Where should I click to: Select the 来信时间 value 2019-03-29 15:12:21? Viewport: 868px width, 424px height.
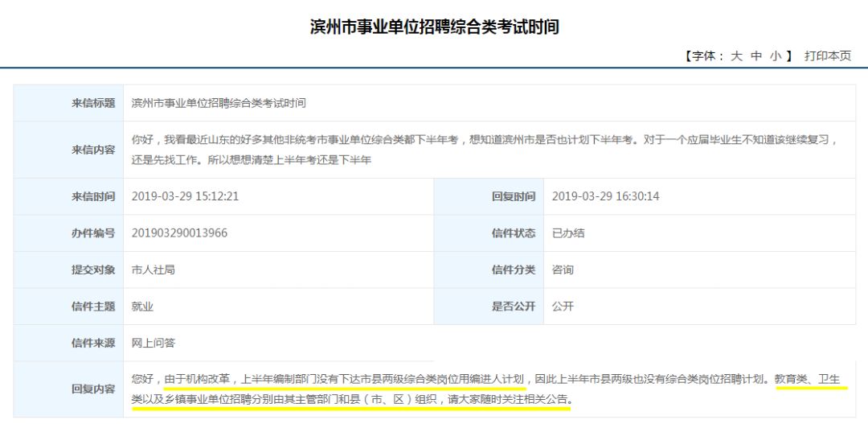pos(185,196)
